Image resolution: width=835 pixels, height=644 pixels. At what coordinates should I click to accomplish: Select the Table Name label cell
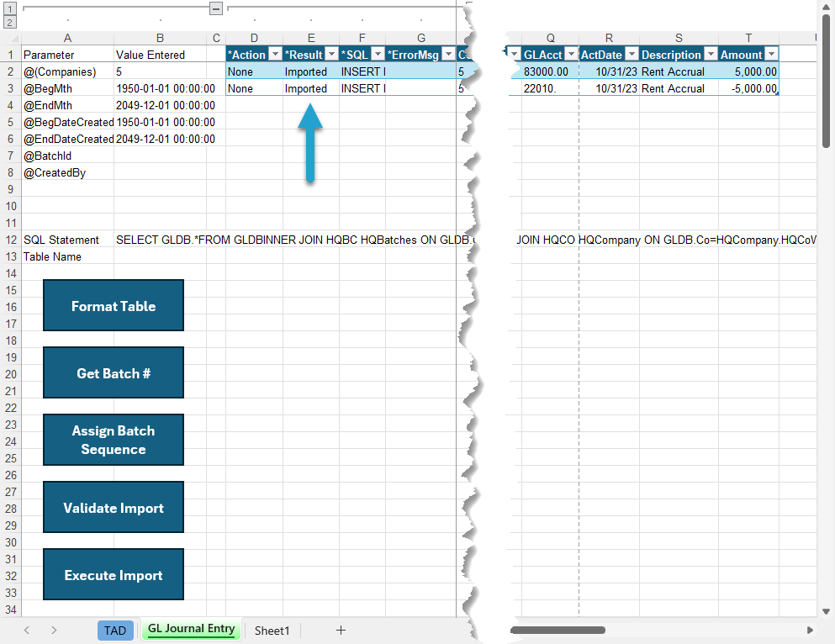pyautogui.click(x=67, y=256)
